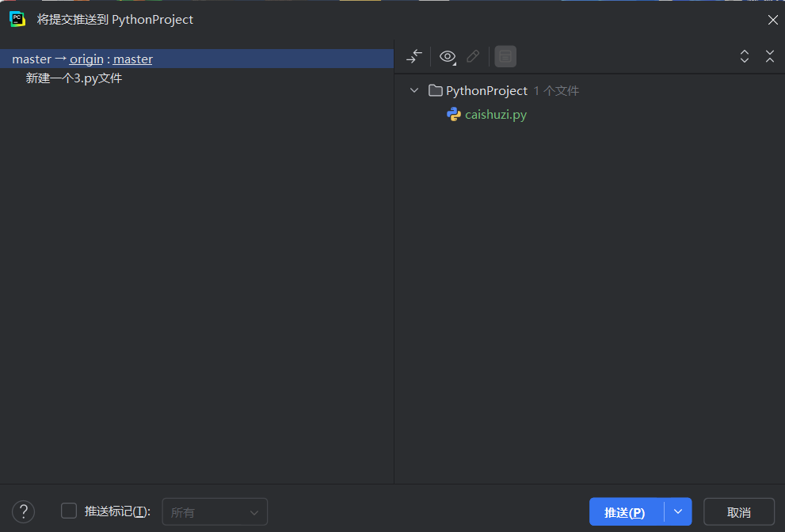785x532 pixels.
Task: Click the 取消 button
Action: click(x=739, y=511)
